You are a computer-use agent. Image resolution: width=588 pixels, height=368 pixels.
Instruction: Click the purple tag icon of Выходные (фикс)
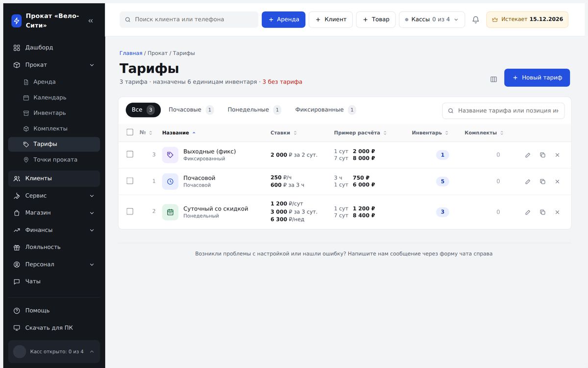point(170,155)
